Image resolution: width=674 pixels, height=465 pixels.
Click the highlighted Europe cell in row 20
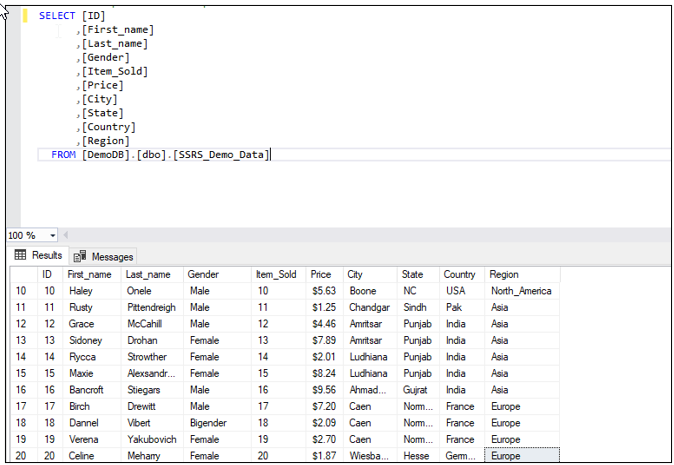click(x=522, y=456)
